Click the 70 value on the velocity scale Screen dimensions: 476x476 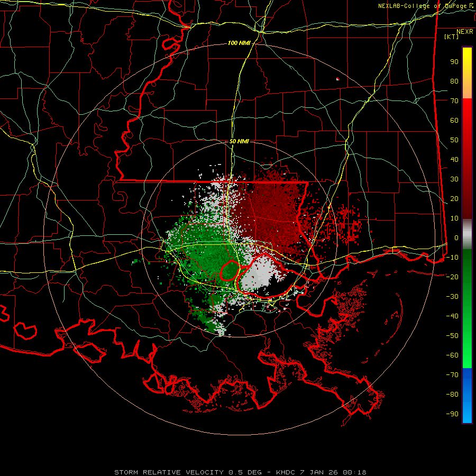click(454, 101)
